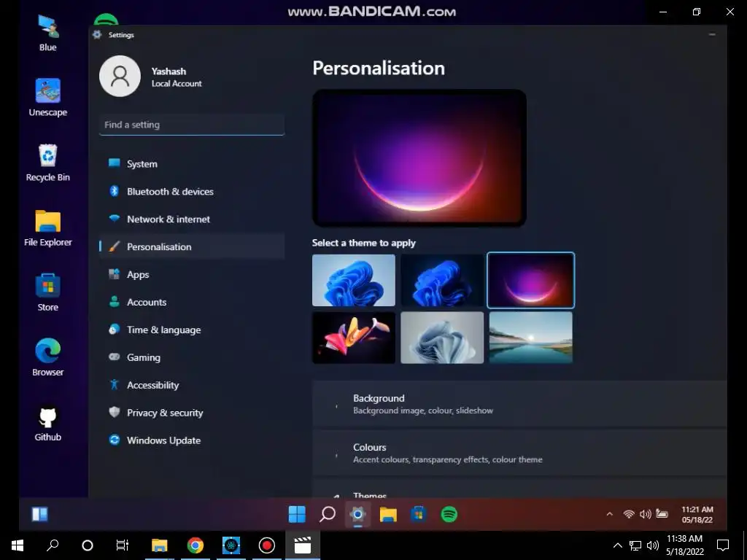Click the inner taskbar Wi-Fi icon

click(x=629, y=514)
